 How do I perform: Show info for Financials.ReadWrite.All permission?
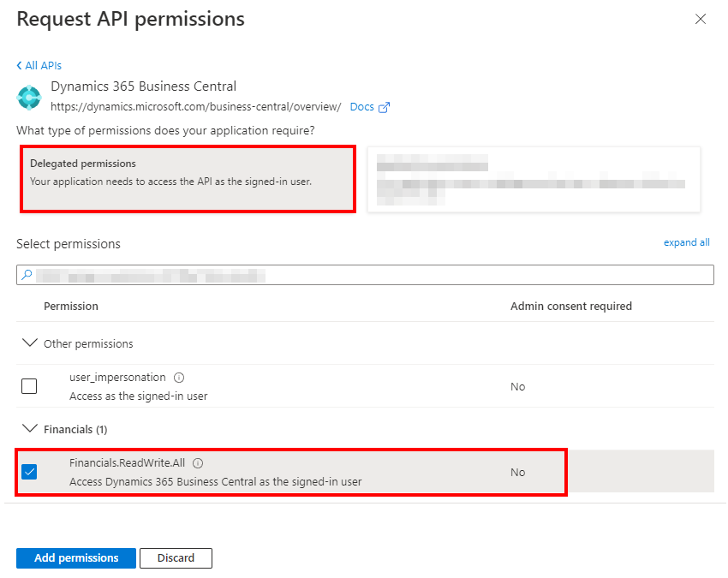coord(198,463)
